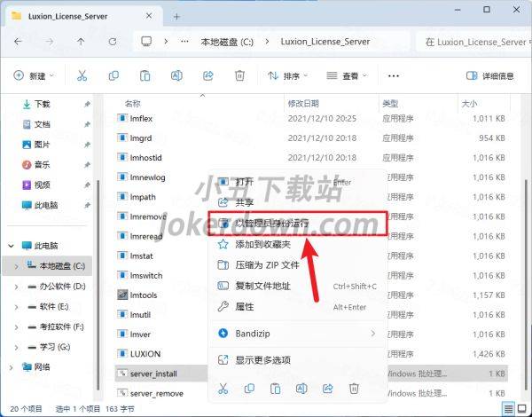The image size is (532, 417).
Task: Select the lmtools file in the list
Action: [144, 295]
